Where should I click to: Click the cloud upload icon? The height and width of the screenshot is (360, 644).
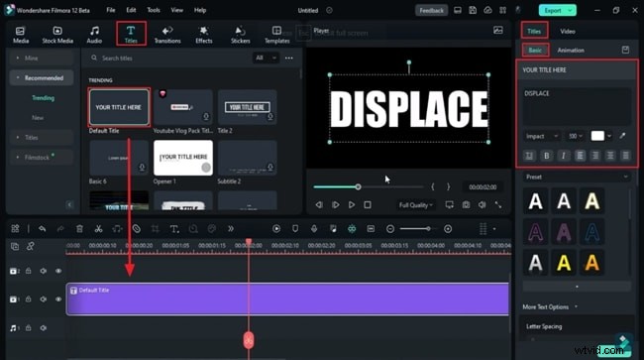pos(487,10)
